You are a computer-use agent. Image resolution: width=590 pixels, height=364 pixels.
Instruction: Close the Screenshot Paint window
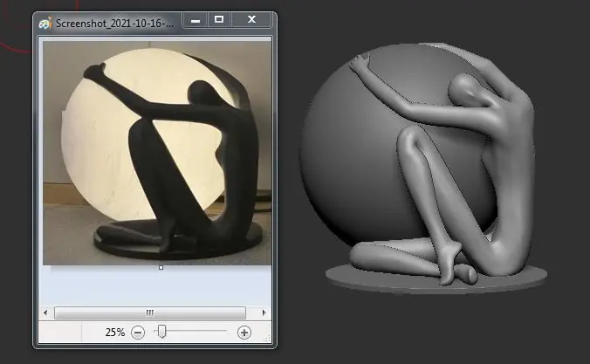251,20
